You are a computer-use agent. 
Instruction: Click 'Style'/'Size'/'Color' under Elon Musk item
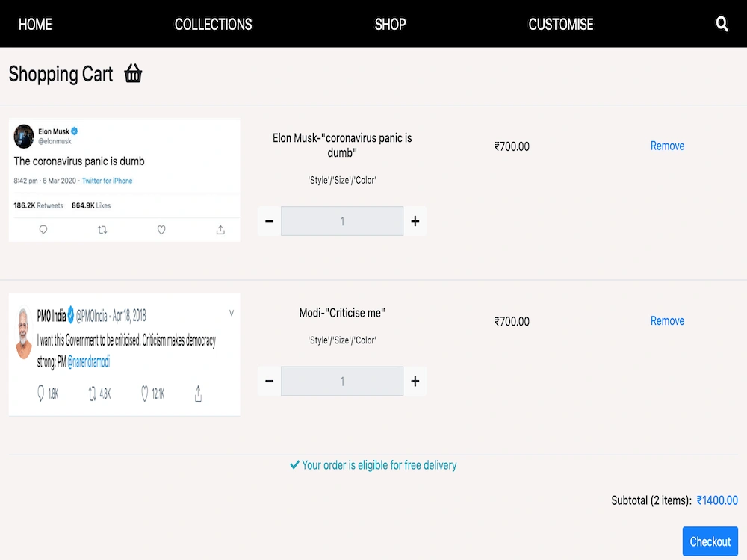[342, 180]
